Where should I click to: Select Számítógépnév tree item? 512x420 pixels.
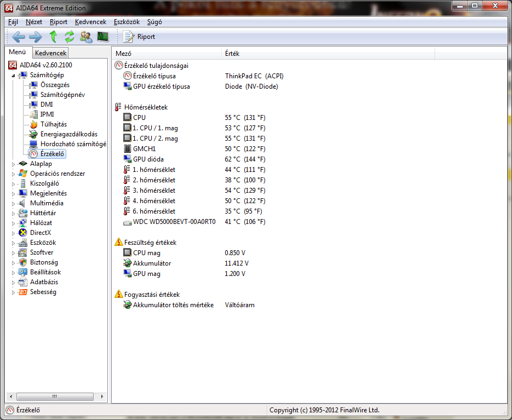(x=62, y=95)
